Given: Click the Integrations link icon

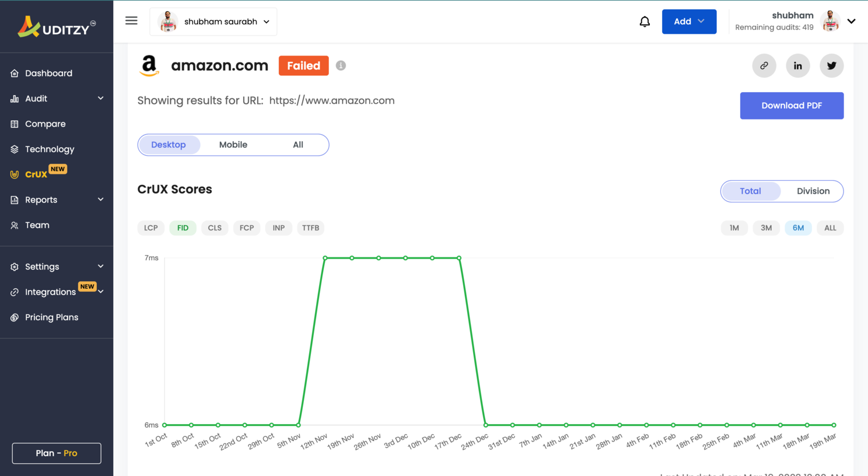Looking at the screenshot, I should point(15,292).
